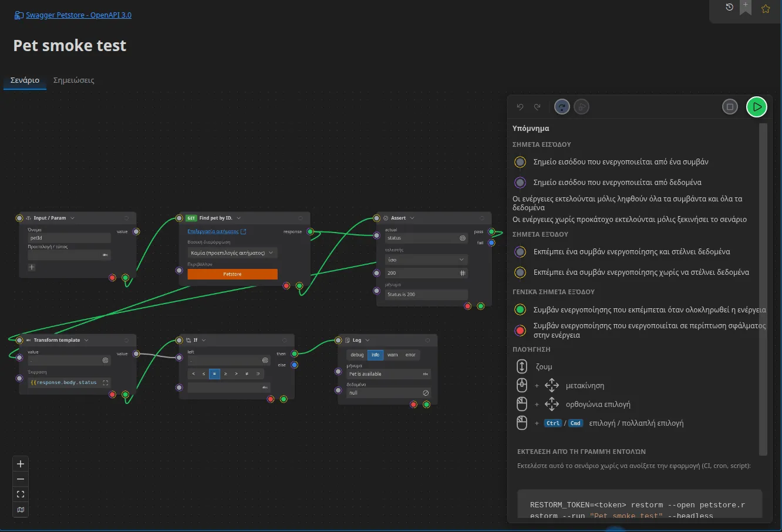Select the contains operator in the If node

click(258, 373)
